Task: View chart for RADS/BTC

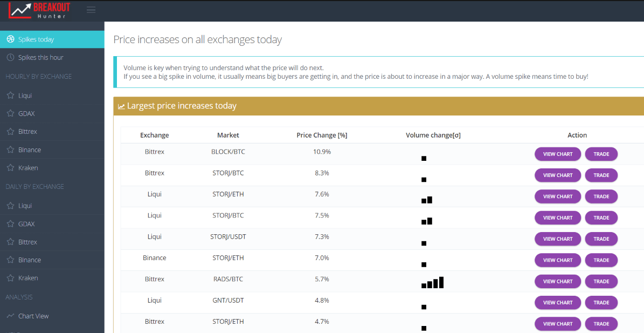Action: click(558, 282)
